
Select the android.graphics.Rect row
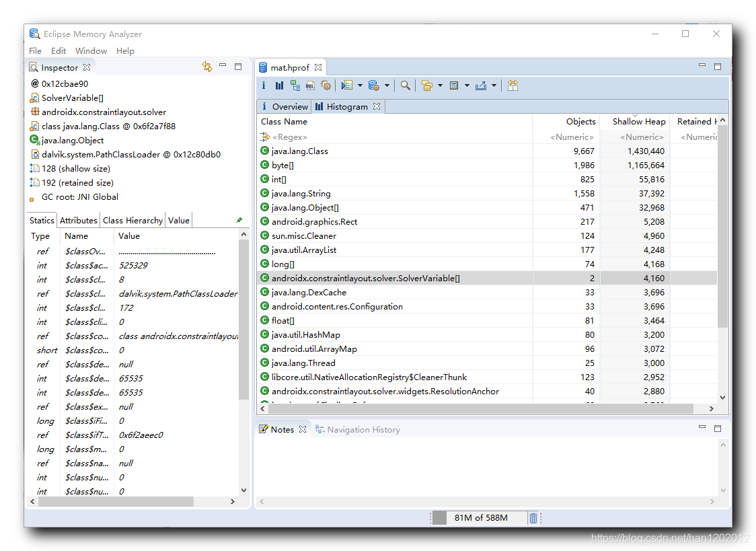(487, 222)
